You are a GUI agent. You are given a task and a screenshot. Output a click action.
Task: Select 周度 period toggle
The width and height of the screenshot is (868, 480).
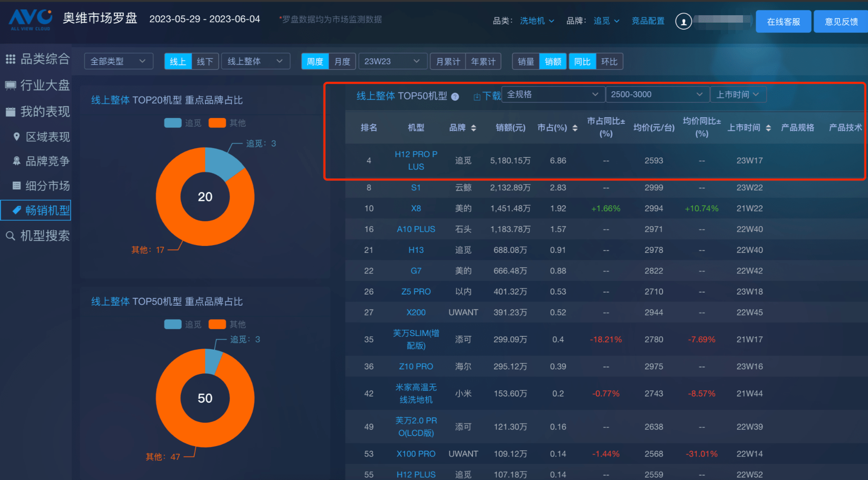315,61
